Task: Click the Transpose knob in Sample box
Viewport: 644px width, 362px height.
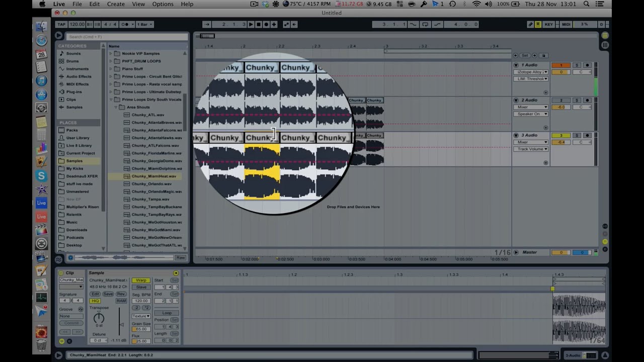Action: click(99, 318)
